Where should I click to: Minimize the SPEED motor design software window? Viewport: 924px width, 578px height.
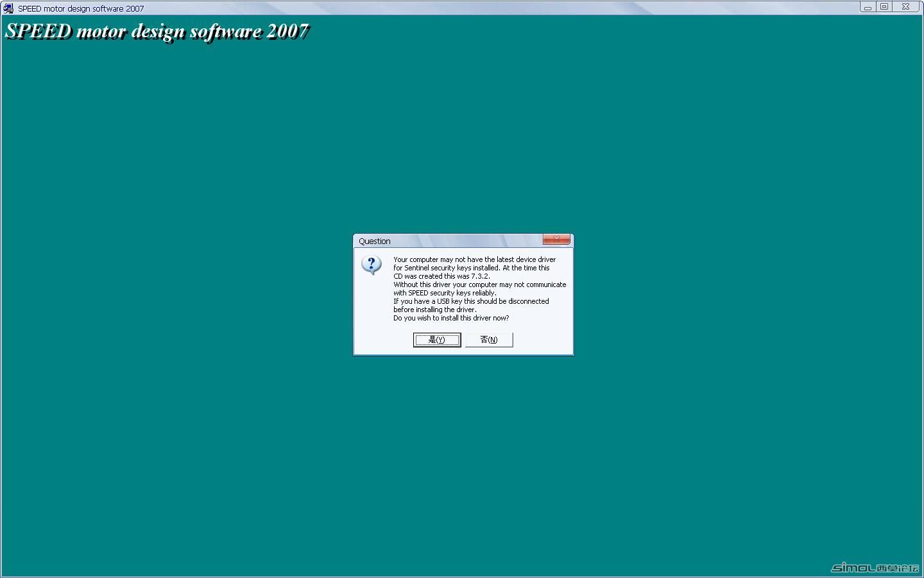pyautogui.click(x=868, y=7)
